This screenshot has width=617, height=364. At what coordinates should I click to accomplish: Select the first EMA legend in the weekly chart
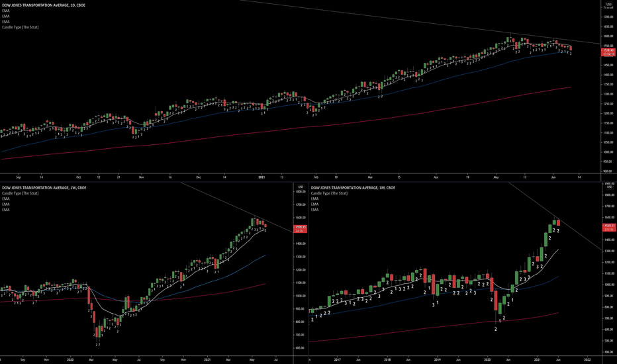[x=6, y=199]
